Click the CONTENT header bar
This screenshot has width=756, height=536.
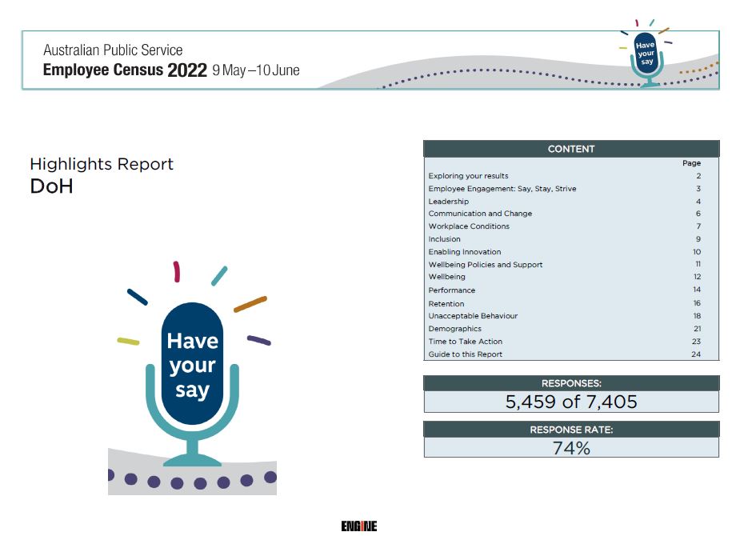[x=571, y=149]
